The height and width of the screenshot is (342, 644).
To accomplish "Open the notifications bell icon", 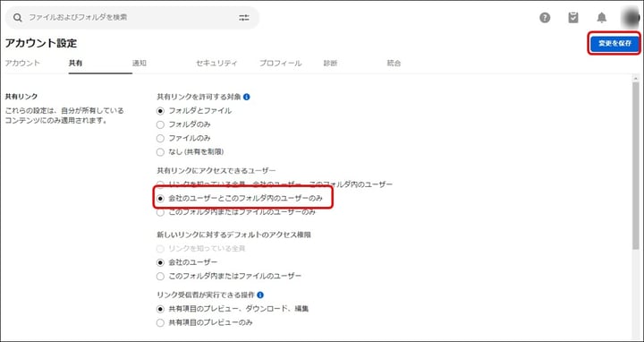I will click(x=602, y=18).
